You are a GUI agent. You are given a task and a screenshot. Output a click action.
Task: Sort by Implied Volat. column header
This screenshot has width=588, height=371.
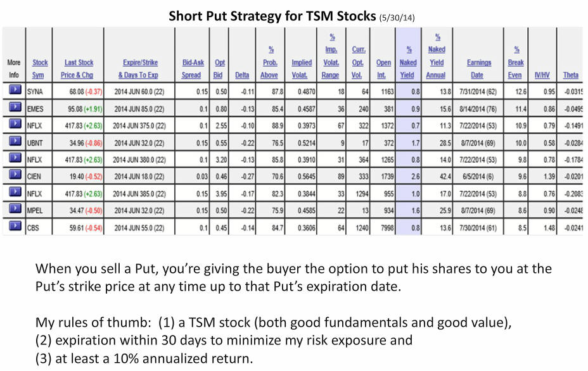click(301, 68)
